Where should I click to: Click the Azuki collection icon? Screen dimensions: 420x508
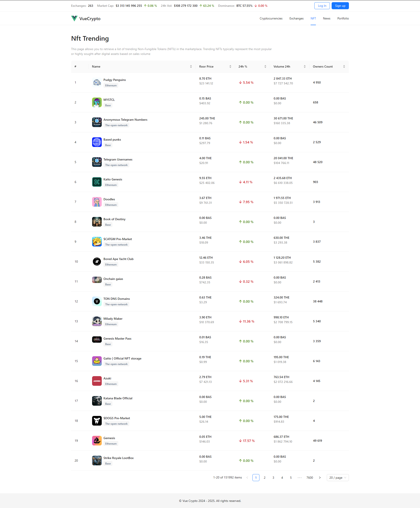coord(97,381)
